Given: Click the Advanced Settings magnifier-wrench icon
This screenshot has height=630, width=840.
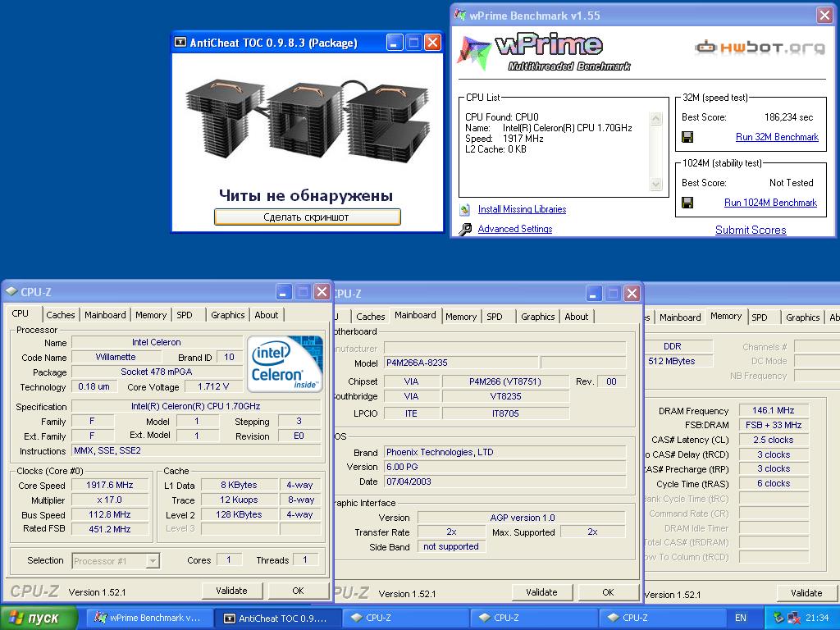Looking at the screenshot, I should click(465, 229).
